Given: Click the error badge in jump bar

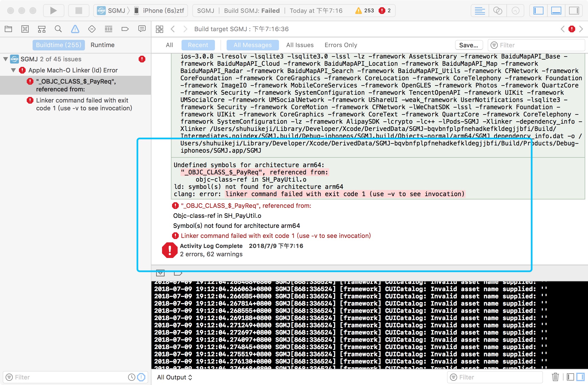Looking at the screenshot, I should (x=572, y=29).
